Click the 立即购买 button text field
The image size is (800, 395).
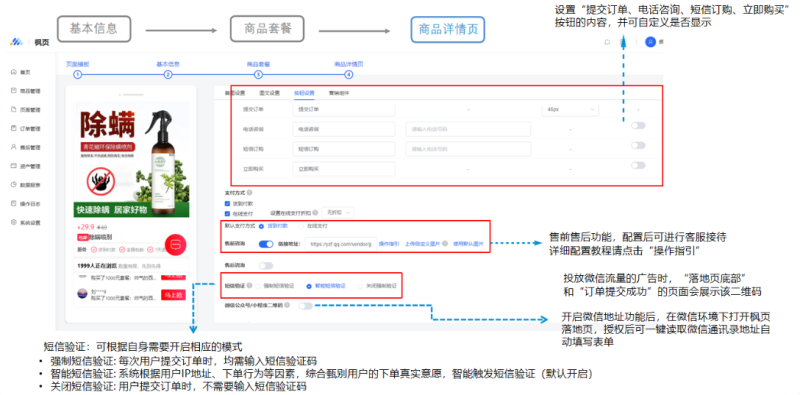[x=344, y=169]
